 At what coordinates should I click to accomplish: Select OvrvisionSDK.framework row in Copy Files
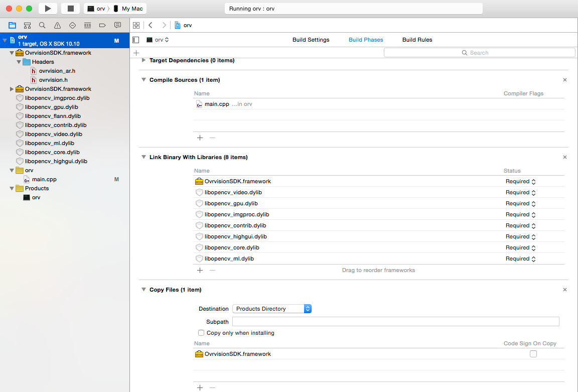(x=379, y=354)
